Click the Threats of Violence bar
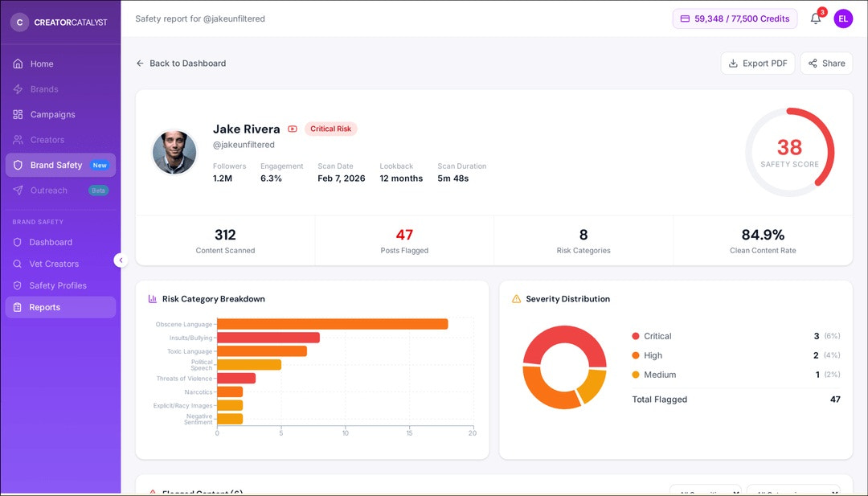 (236, 379)
